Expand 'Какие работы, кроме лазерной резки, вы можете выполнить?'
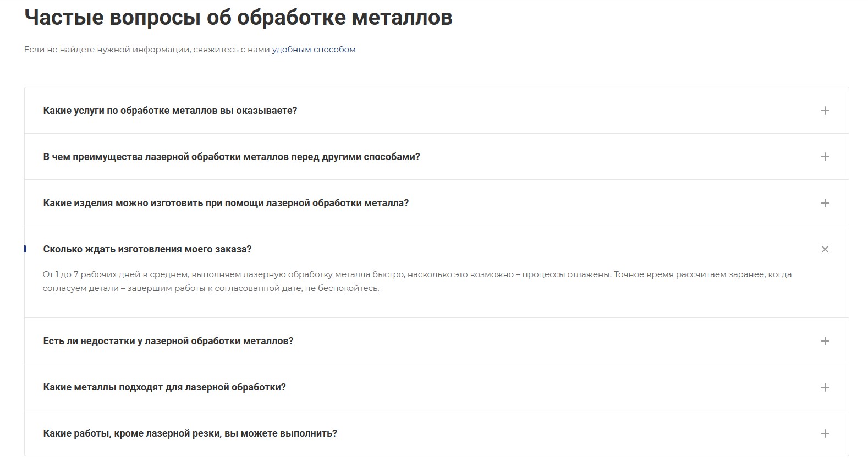This screenshot has width=868, height=462. tap(190, 433)
